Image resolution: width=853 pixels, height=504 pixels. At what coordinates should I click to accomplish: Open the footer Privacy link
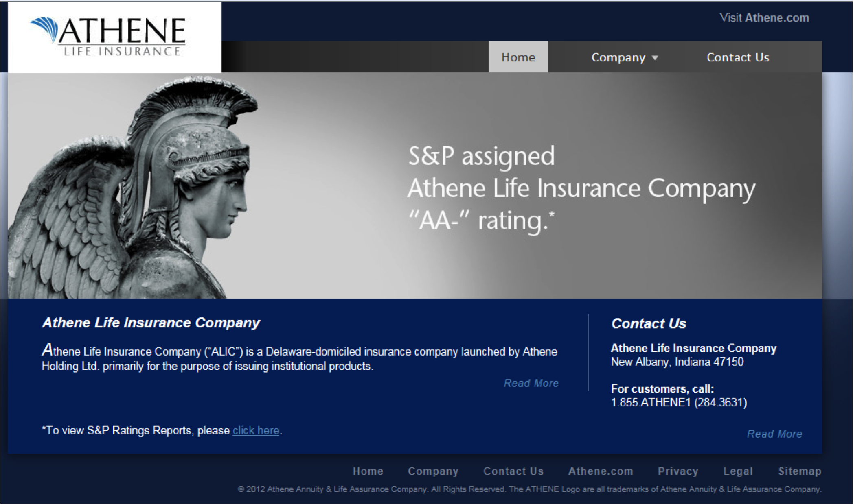[x=678, y=471]
